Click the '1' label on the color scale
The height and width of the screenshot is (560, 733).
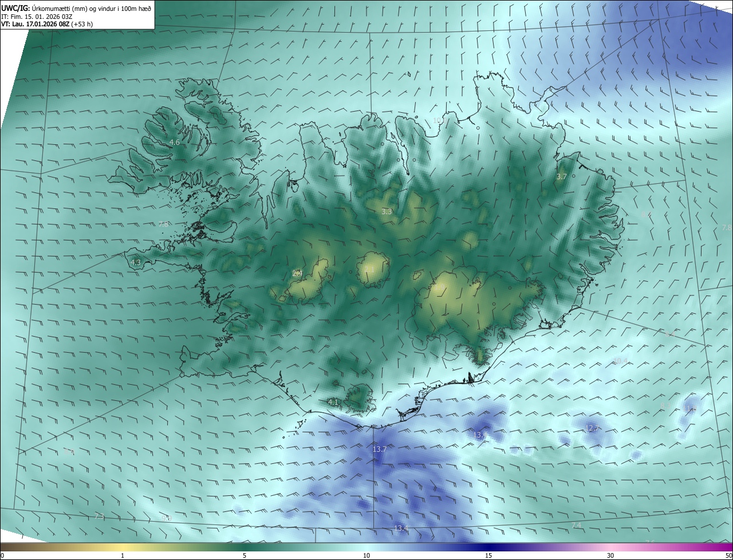(123, 556)
